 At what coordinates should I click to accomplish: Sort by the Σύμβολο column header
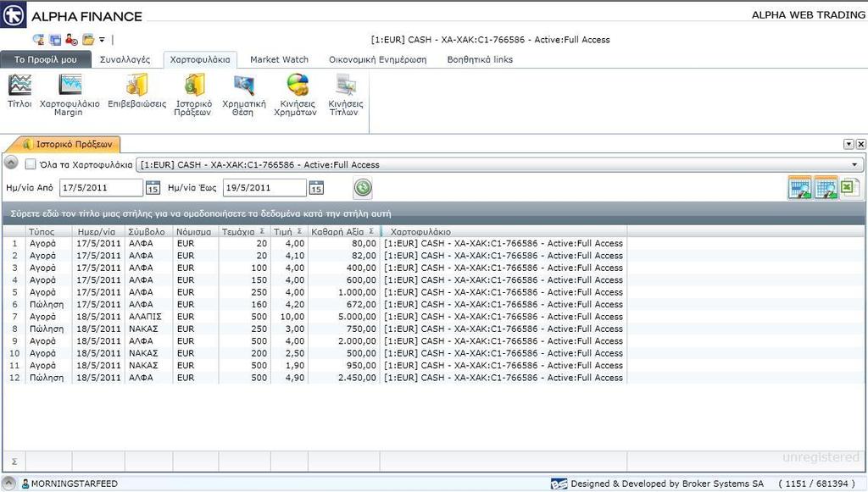click(x=149, y=232)
